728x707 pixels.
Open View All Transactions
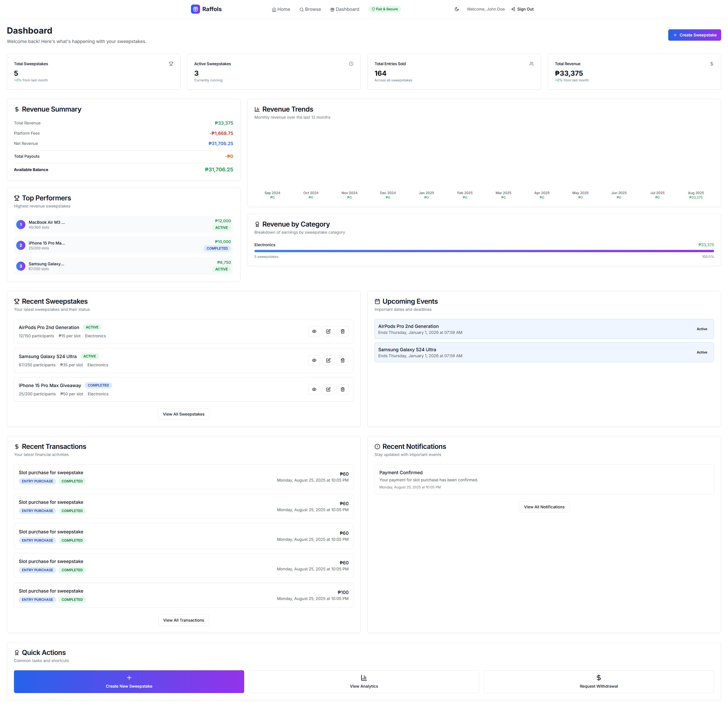[184, 620]
